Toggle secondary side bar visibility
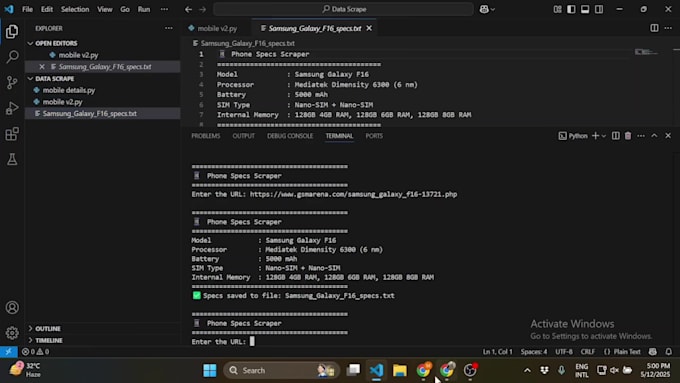The image size is (680, 383). [599, 9]
